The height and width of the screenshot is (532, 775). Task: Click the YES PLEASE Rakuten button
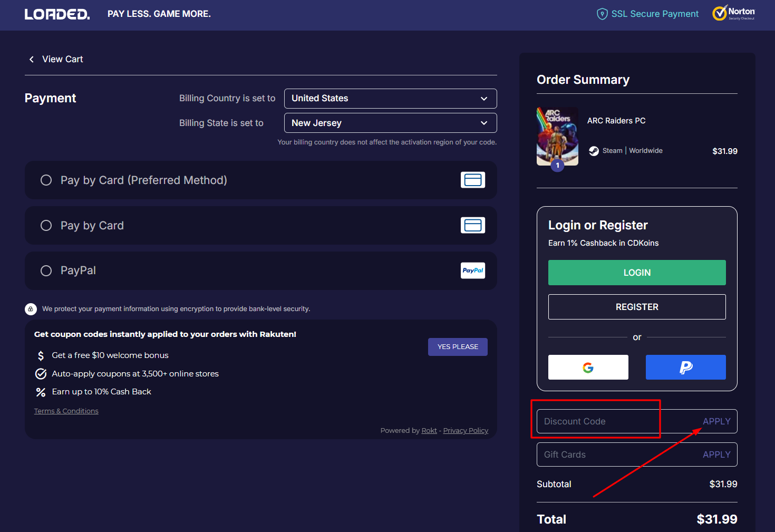(x=458, y=347)
